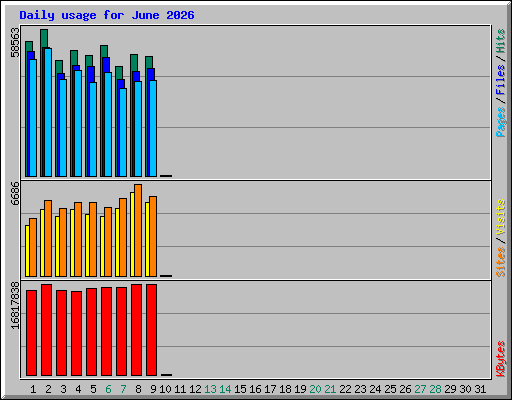Click the day 2 red KBytes bar
This screenshot has width=512, height=400.
tap(46, 330)
